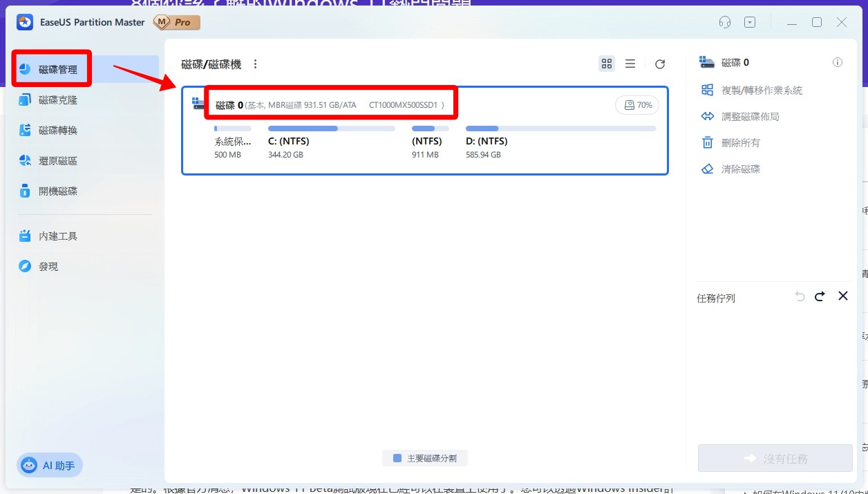Click the 磁碟克隆 clone icon

coord(25,100)
